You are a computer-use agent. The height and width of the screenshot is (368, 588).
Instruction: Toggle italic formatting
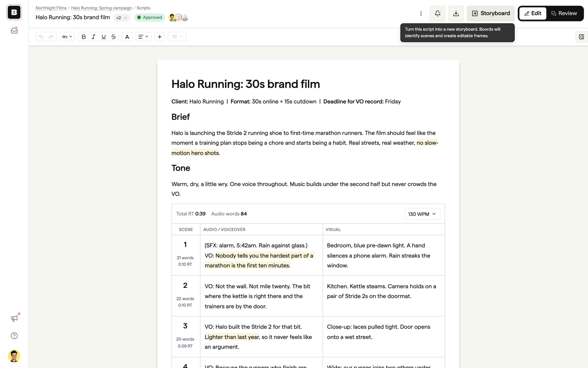(93, 37)
